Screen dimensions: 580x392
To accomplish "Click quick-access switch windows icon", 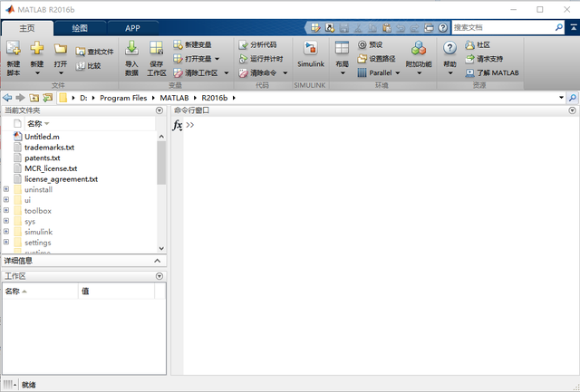I will pos(429,27).
